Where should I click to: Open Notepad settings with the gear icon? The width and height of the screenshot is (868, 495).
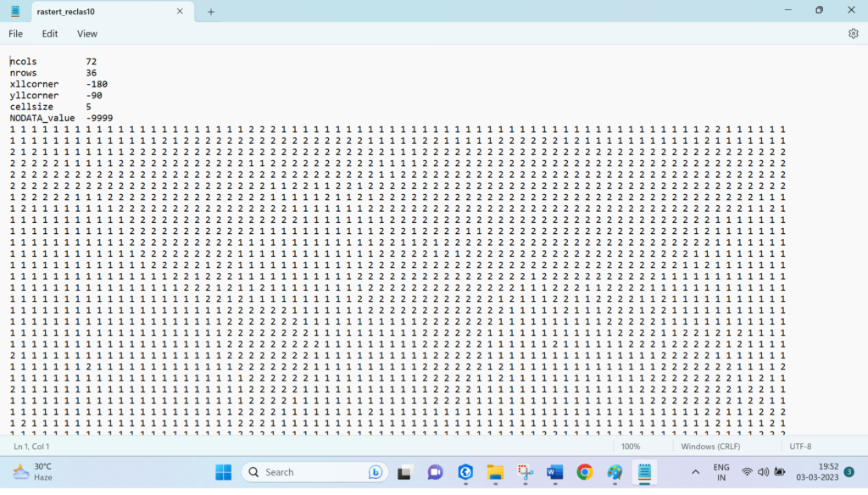[x=854, y=33]
